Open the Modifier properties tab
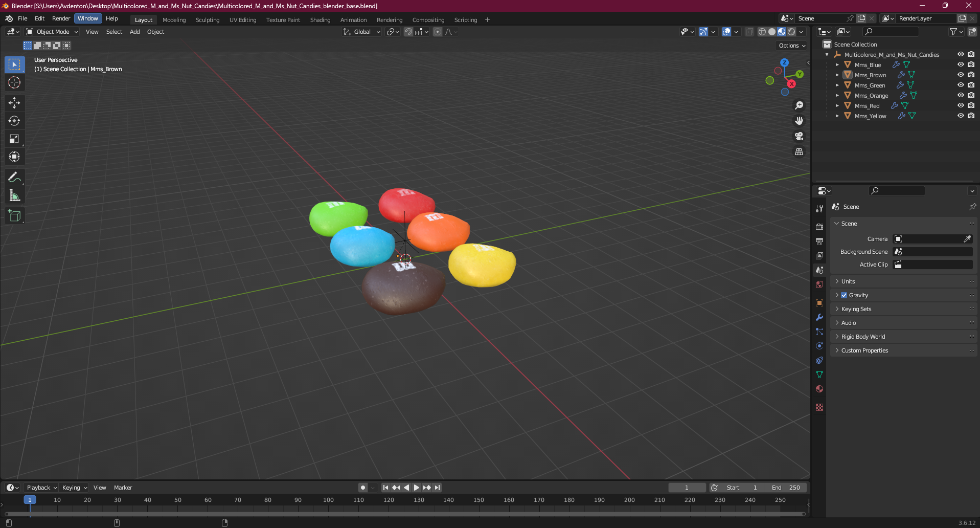 point(819,317)
